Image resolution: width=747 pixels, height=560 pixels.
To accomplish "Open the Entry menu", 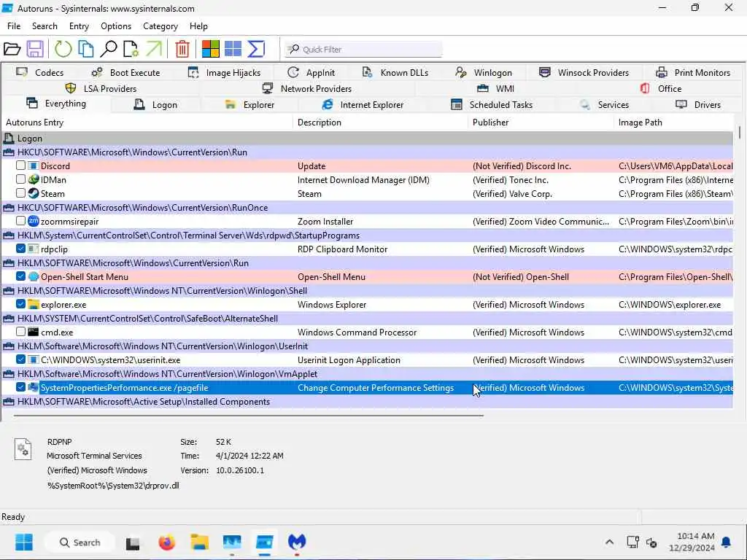I will (79, 26).
